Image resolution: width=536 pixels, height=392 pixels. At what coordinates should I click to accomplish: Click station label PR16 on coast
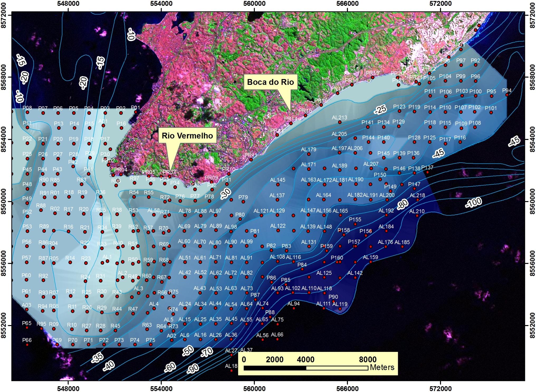[x=321, y=100]
